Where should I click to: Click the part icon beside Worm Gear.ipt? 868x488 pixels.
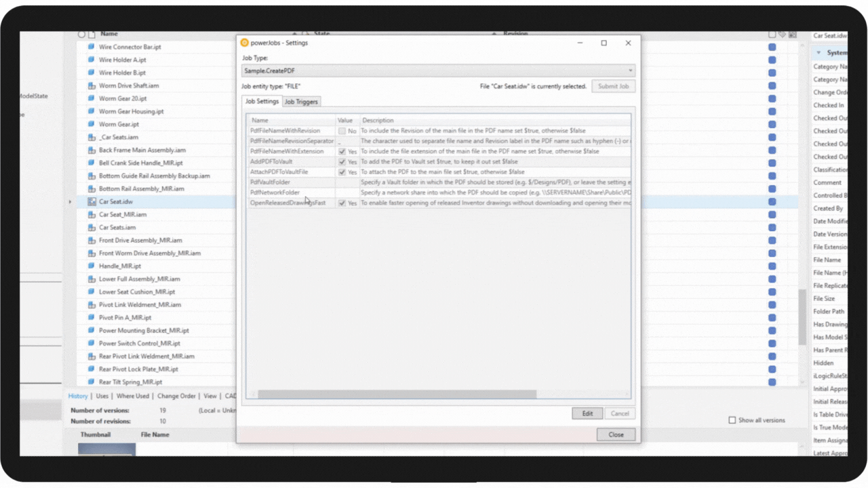click(92, 125)
